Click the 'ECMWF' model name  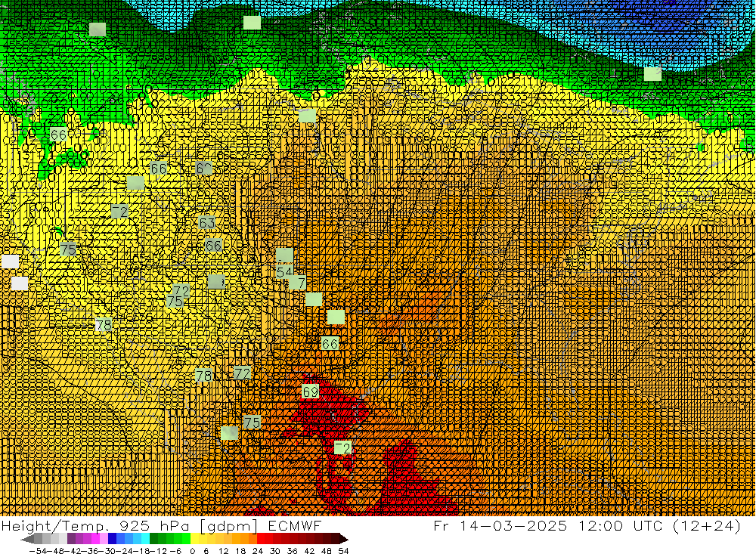(x=294, y=525)
